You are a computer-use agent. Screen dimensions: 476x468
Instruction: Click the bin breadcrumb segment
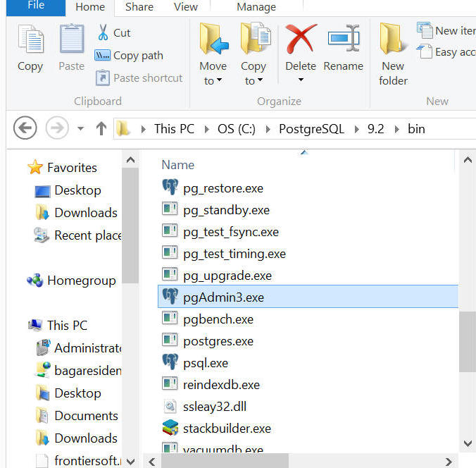coord(416,129)
